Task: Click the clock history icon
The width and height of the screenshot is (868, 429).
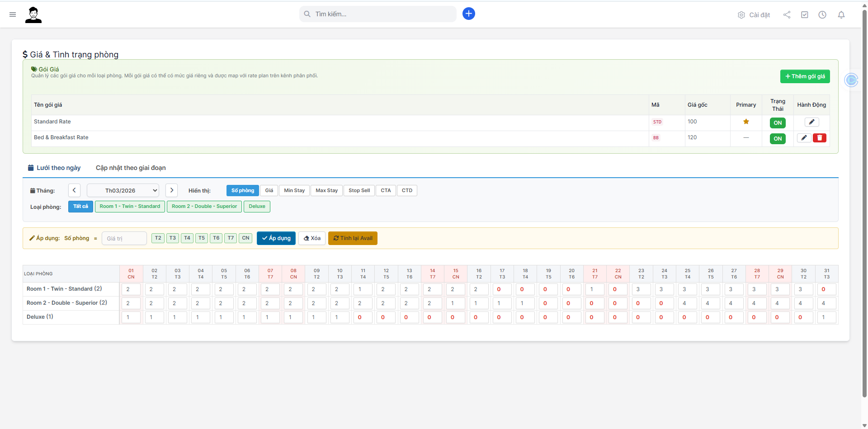Action: 822,14
